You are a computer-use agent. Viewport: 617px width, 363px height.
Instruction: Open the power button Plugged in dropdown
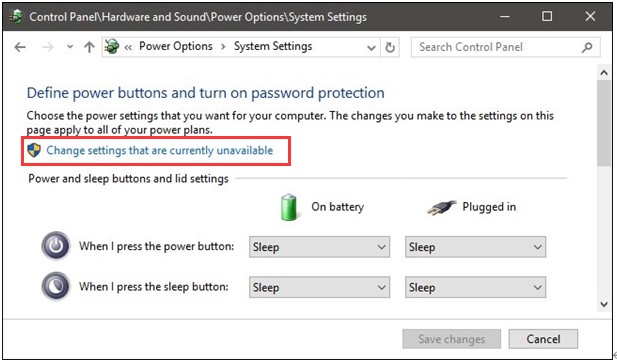(475, 247)
